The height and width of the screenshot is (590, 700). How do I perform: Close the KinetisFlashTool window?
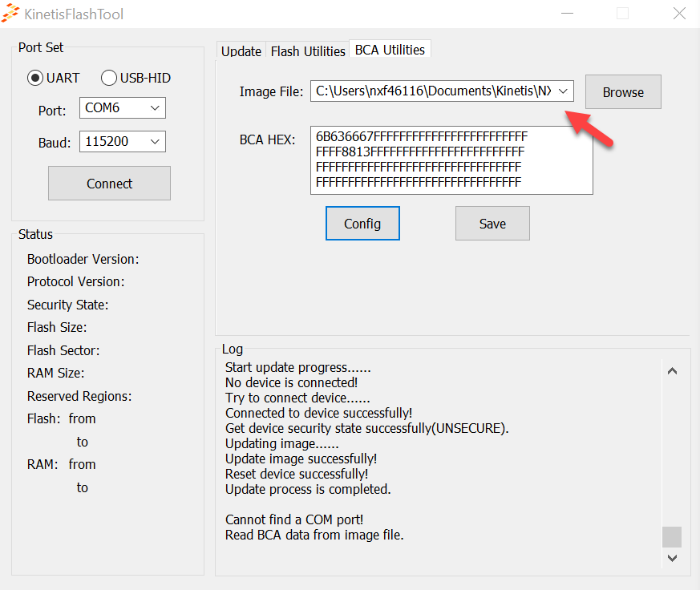click(x=679, y=14)
